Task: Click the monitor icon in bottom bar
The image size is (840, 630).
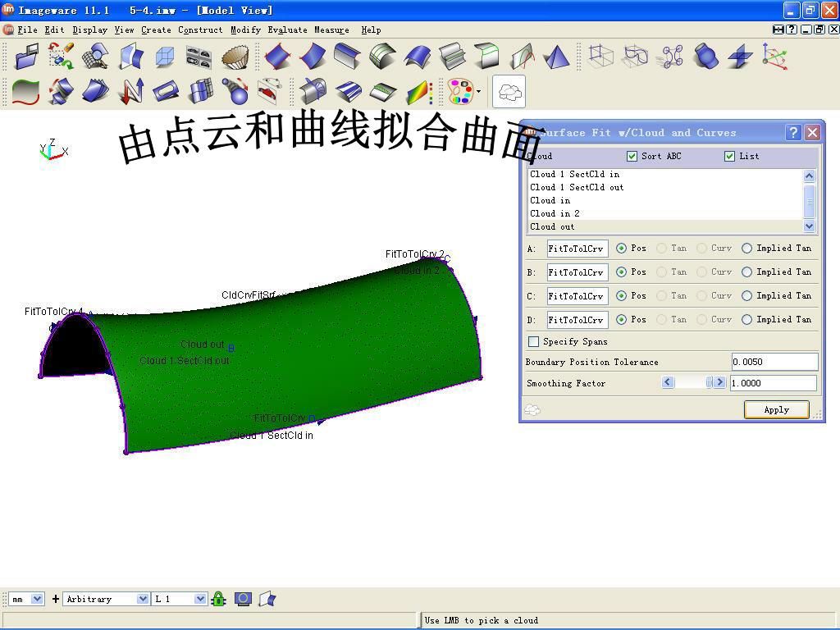Action: point(243,599)
